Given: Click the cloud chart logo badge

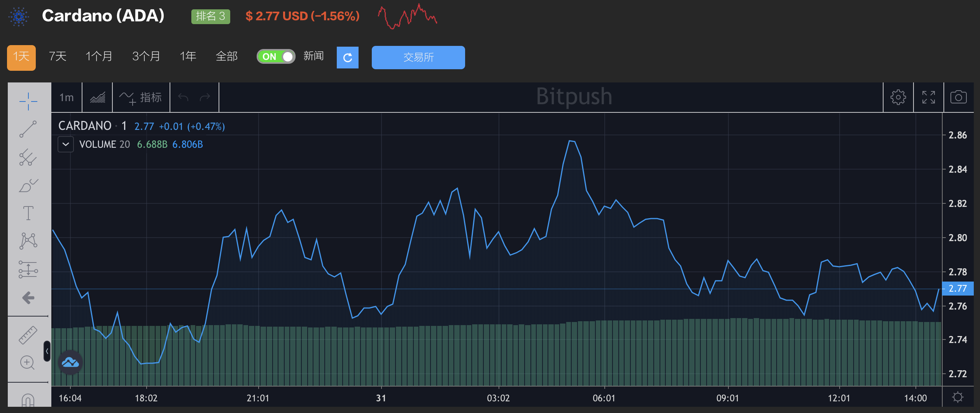Looking at the screenshot, I should 70,362.
